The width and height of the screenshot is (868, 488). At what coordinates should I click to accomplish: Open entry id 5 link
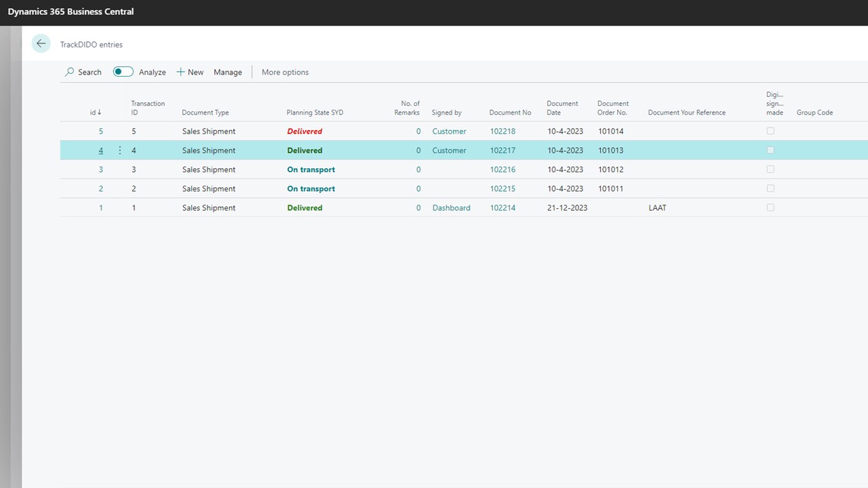coord(101,131)
